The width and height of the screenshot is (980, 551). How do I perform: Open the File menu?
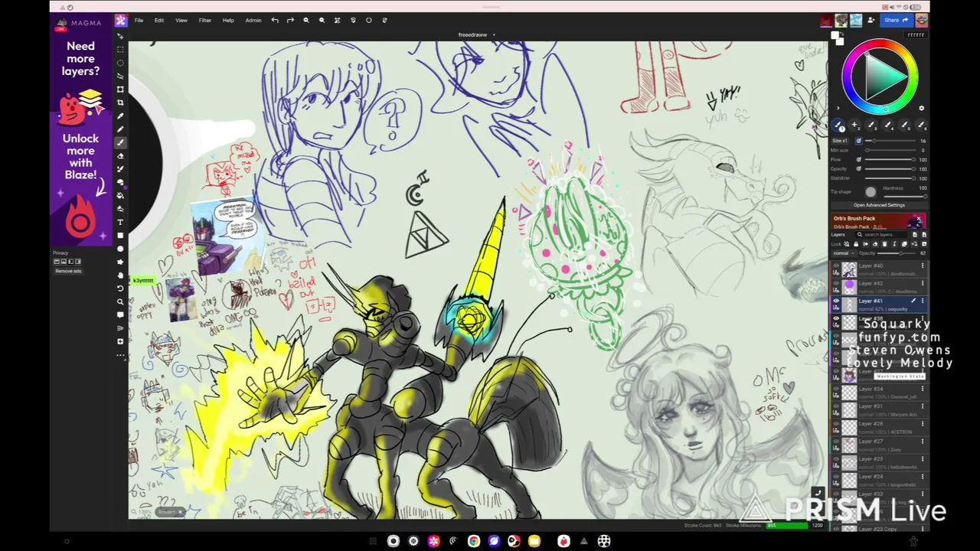click(x=139, y=20)
